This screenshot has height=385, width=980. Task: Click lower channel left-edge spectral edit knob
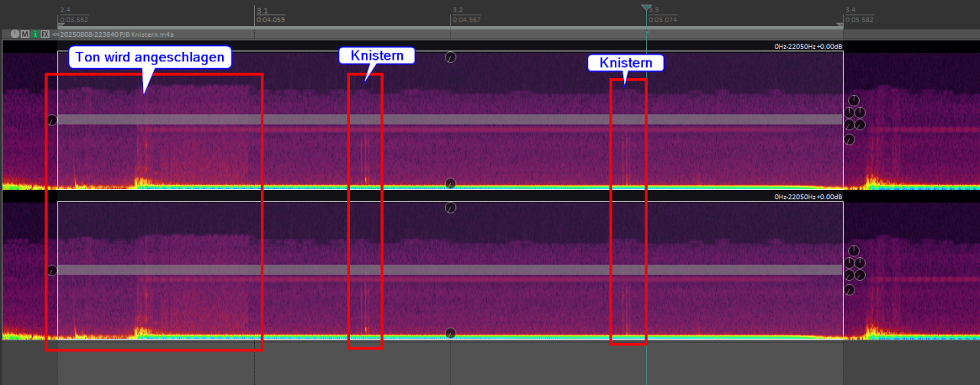tap(52, 271)
